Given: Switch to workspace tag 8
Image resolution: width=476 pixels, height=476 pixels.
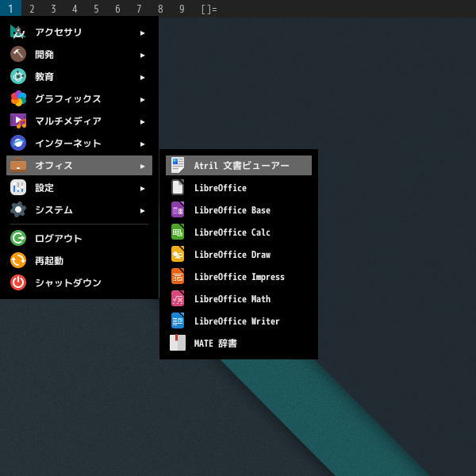Looking at the screenshot, I should click(160, 8).
